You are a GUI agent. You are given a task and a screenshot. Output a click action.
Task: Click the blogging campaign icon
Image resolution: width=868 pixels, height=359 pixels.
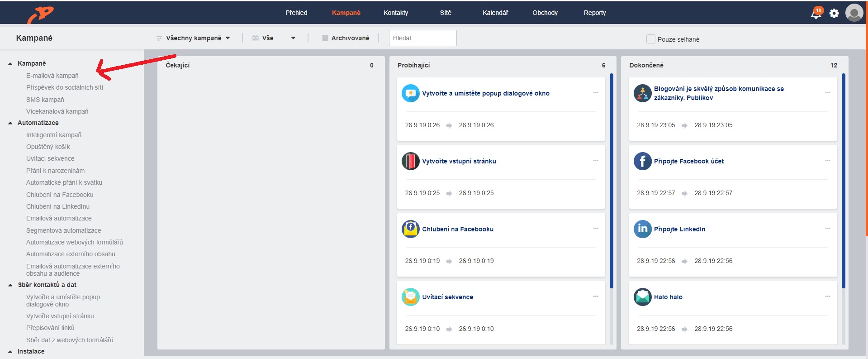click(642, 93)
